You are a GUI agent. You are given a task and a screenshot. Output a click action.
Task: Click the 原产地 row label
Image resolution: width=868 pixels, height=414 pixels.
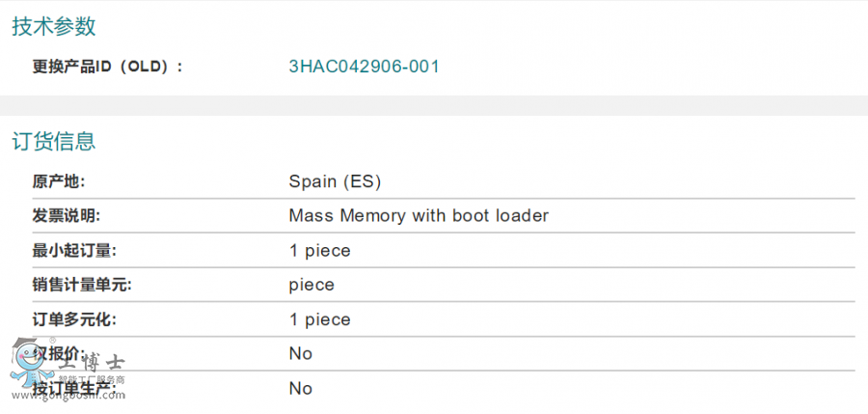[59, 181]
